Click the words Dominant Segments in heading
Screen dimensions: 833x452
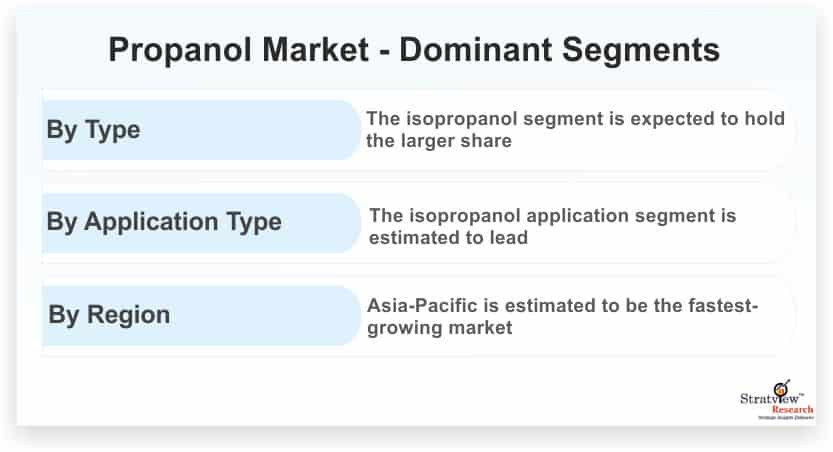click(x=559, y=50)
